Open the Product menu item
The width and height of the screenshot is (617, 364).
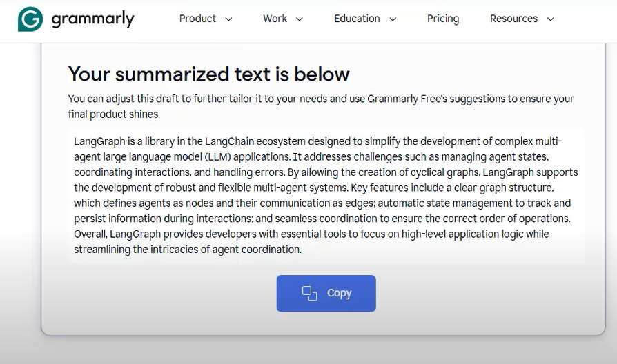coord(197,19)
